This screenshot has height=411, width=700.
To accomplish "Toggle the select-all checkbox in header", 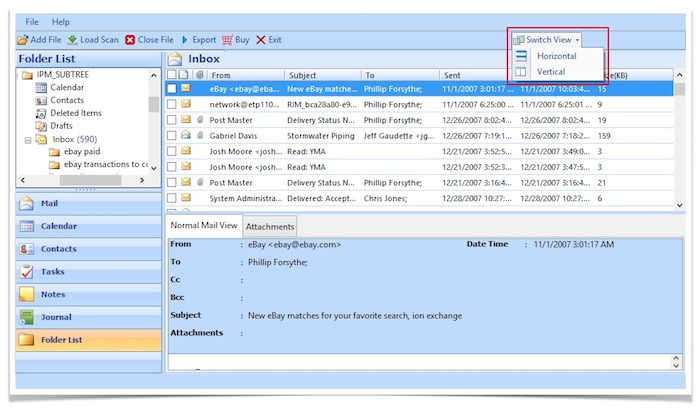I will tap(172, 75).
